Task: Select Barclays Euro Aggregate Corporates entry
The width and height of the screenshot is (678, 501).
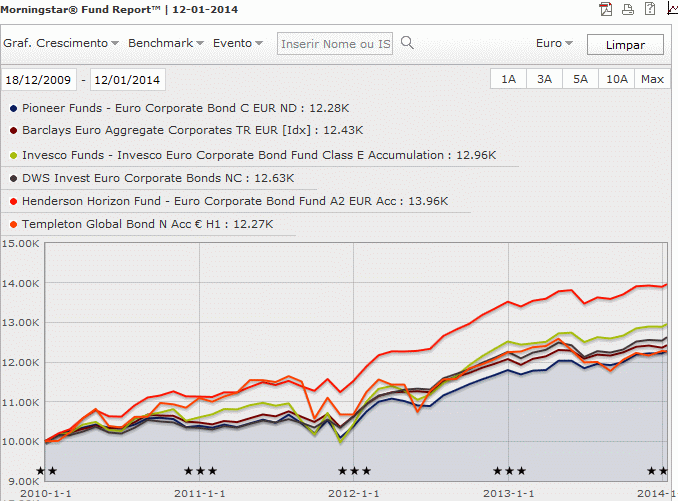Action: pos(192,130)
